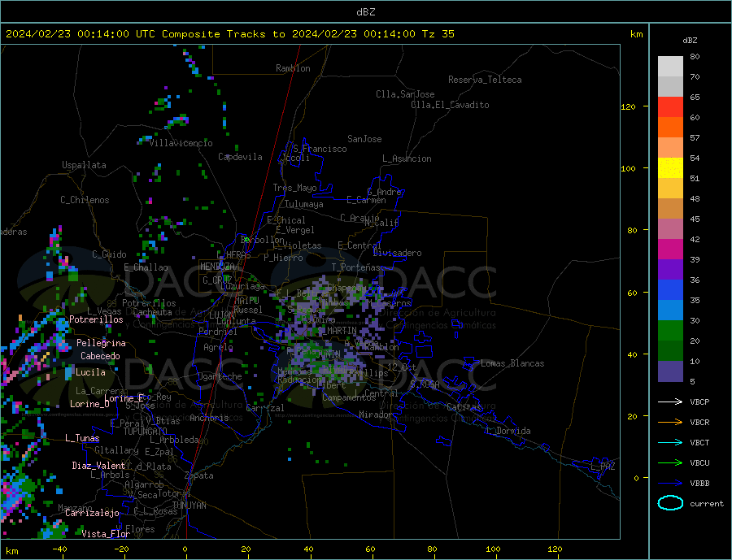Viewport: 732px width, 560px height.
Task: Click the 36 dBZ purple swatch
Action: tap(670, 270)
